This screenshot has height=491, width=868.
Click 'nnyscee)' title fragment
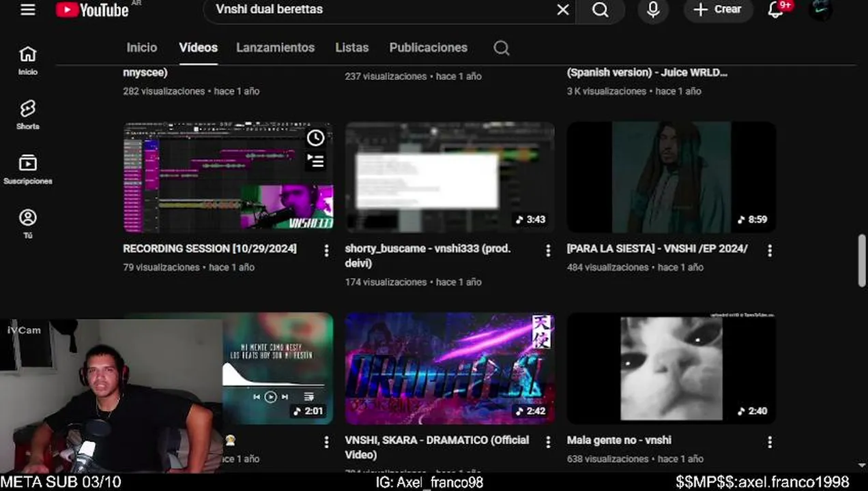pos(145,72)
